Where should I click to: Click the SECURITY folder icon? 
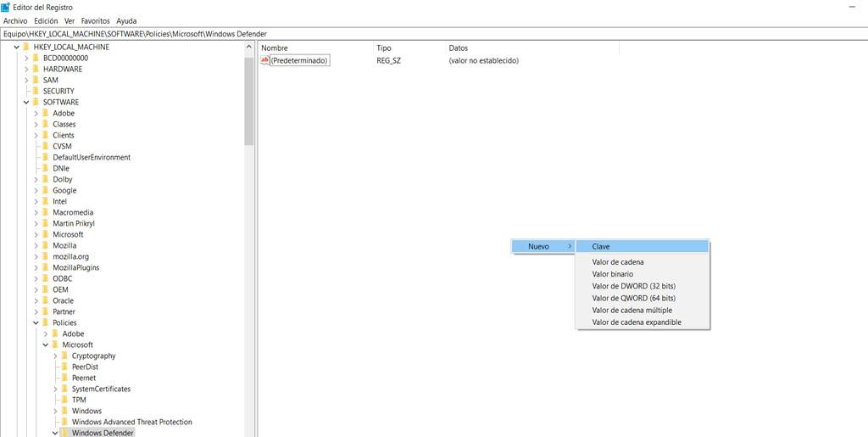[x=36, y=91]
